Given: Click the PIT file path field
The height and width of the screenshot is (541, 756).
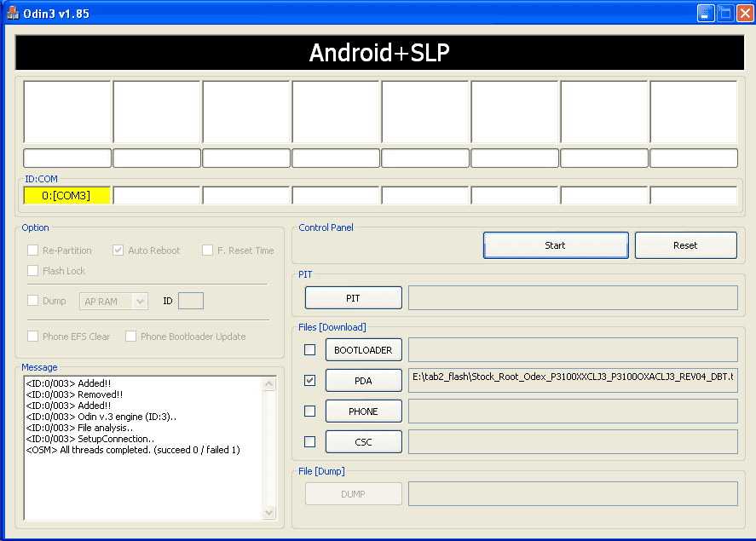Looking at the screenshot, I should tap(573, 297).
